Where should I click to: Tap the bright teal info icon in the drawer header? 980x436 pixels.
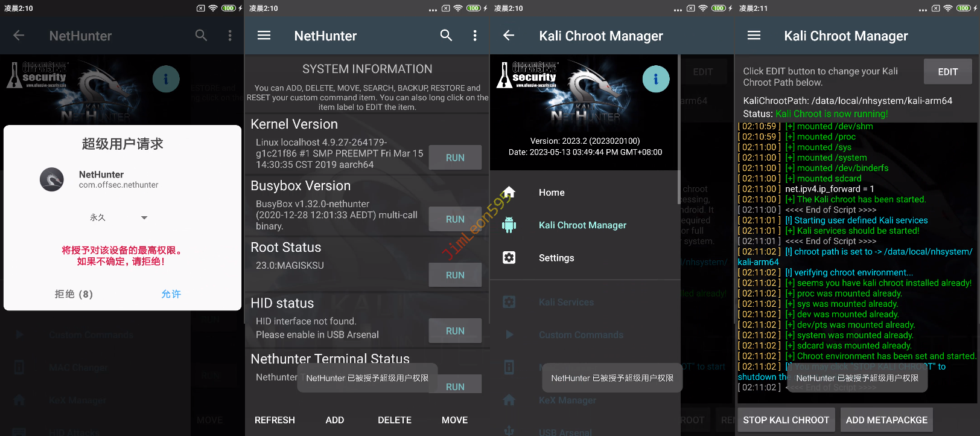point(655,79)
